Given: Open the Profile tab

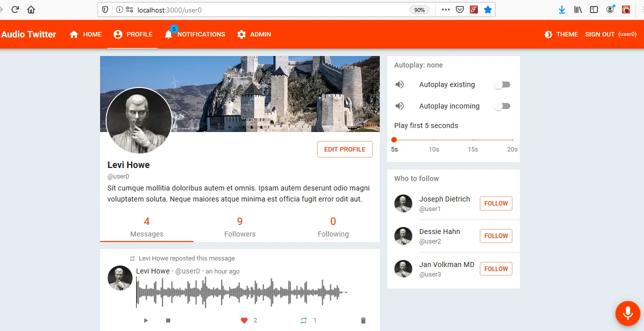Looking at the screenshot, I should click(x=133, y=34).
